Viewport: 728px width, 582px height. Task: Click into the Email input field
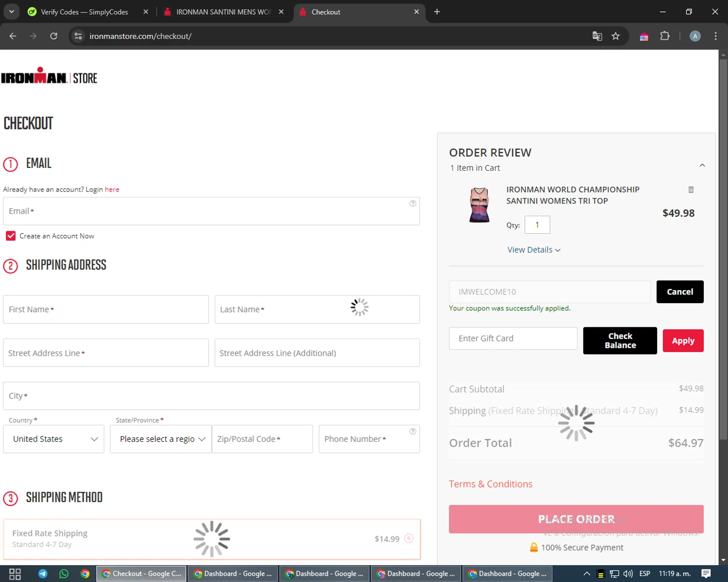tap(211, 211)
